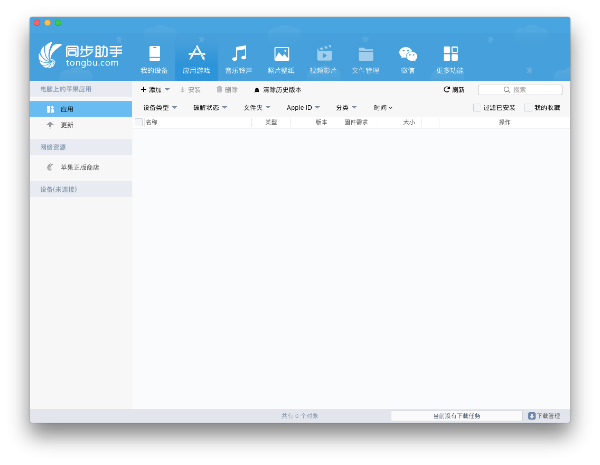Viewport: 600px width, 465px height.
Task: Expand the category filter dropdown
Action: pos(346,108)
